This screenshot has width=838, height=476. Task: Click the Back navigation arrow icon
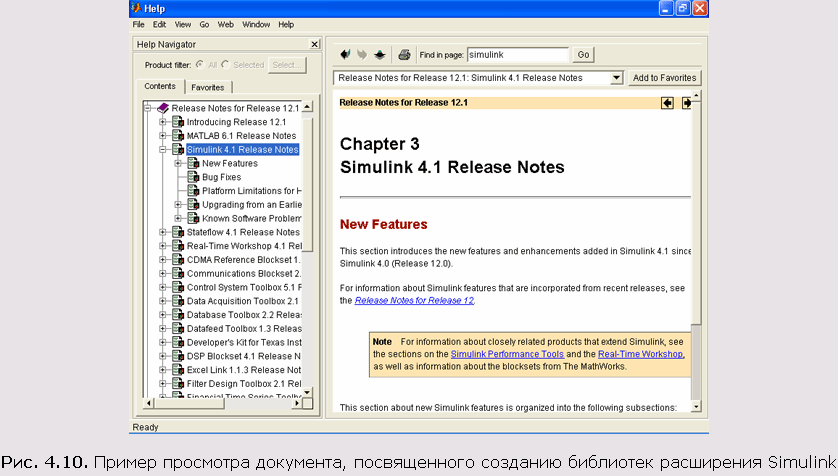345,54
